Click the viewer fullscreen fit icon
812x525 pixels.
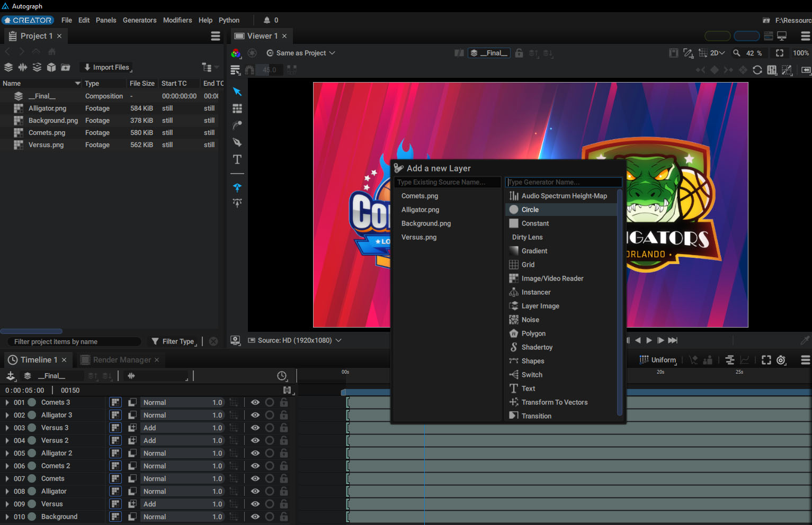tap(780, 53)
